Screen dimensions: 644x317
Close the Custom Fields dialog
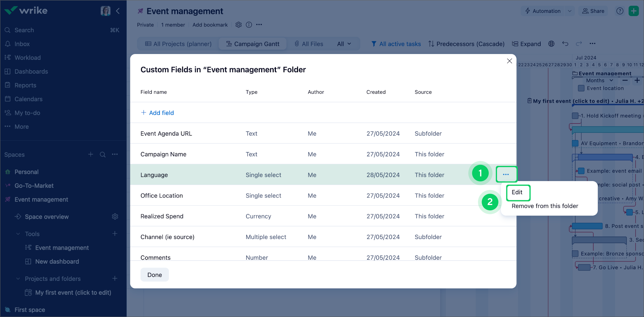[509, 61]
